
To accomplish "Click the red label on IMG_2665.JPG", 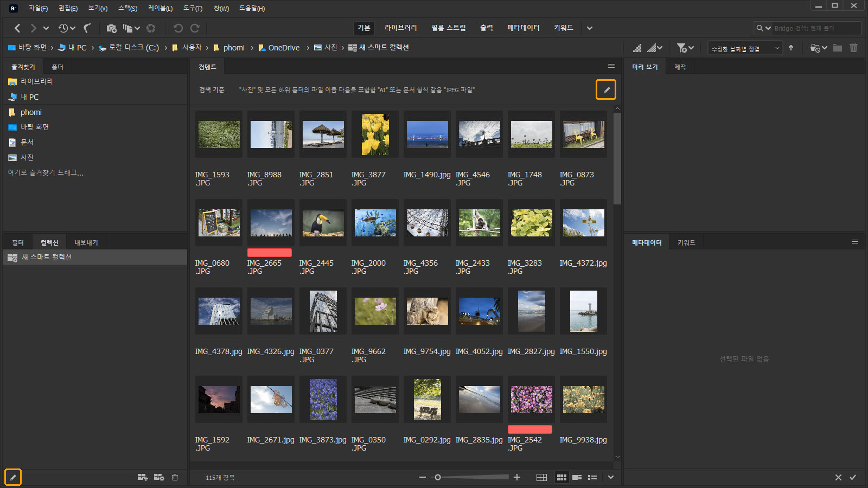I will point(270,253).
